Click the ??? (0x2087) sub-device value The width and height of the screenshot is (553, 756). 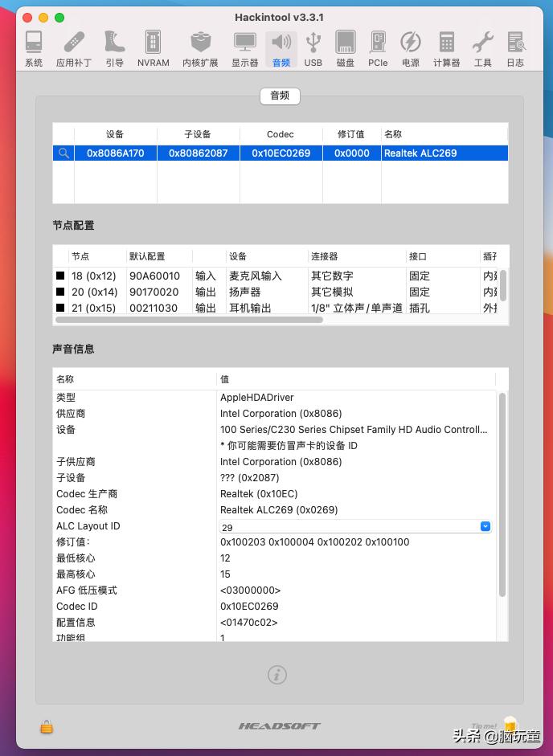tap(249, 478)
